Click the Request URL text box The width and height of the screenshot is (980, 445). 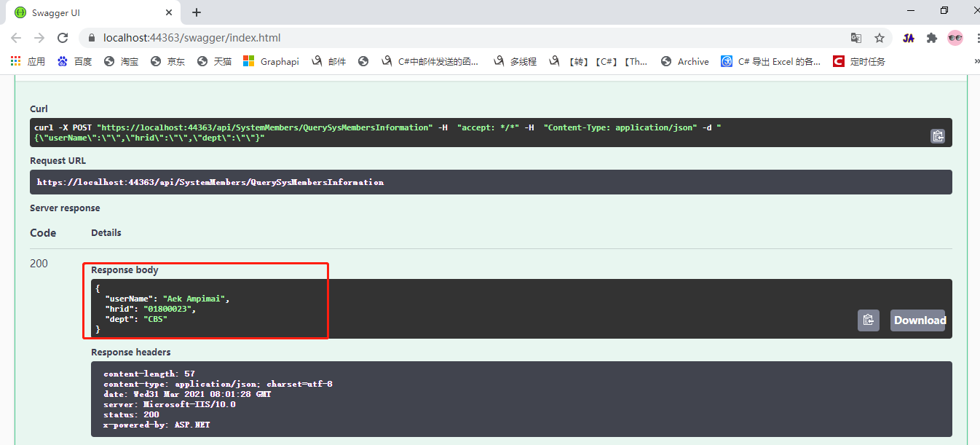click(x=491, y=182)
